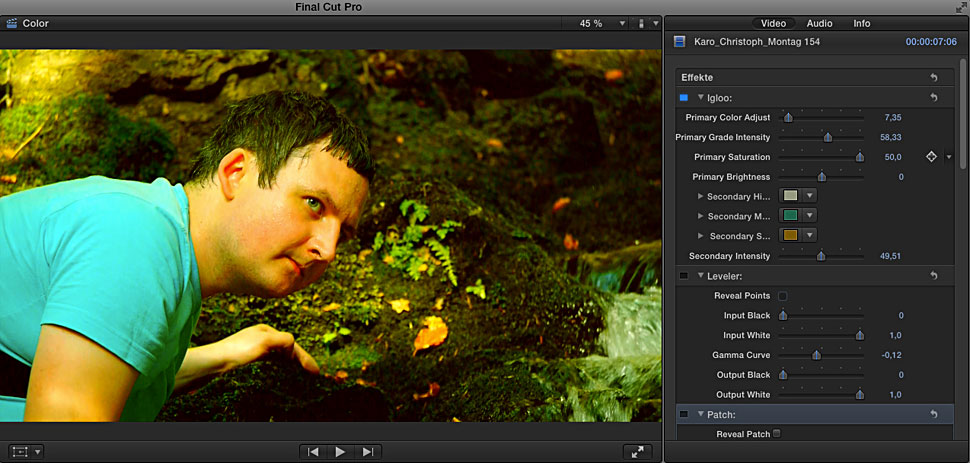The width and height of the screenshot is (970, 463).
Task: Click the reset arrow in the Effekte header
Action: [x=933, y=77]
